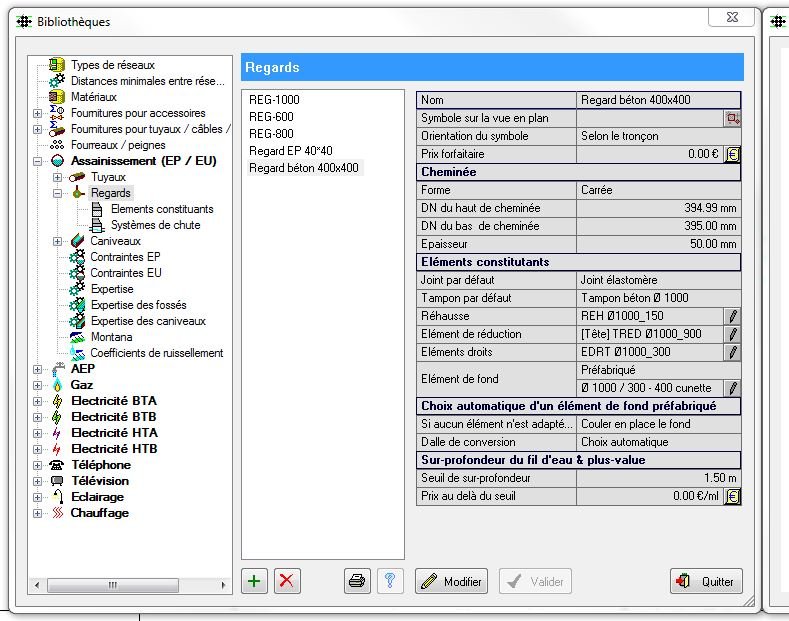Click the green plus add button
Viewport: 789px width, 621px height.
tap(254, 581)
